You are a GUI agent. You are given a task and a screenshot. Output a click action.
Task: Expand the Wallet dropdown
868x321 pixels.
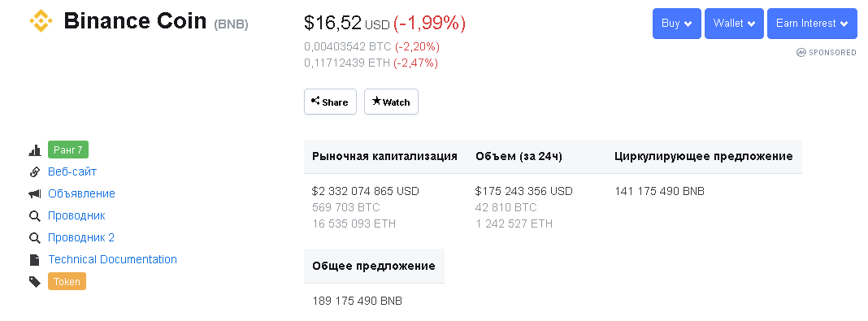coord(734,24)
